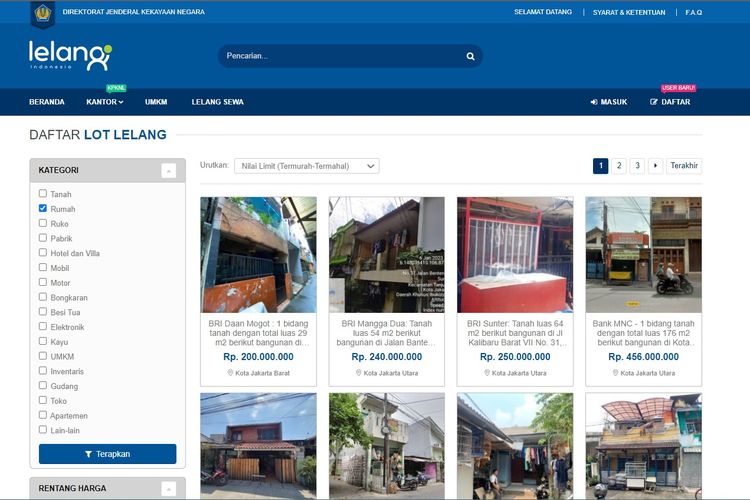Viewport: 750px width, 500px height.
Task: Click price Rp. 200.000.000
Action: (x=258, y=357)
